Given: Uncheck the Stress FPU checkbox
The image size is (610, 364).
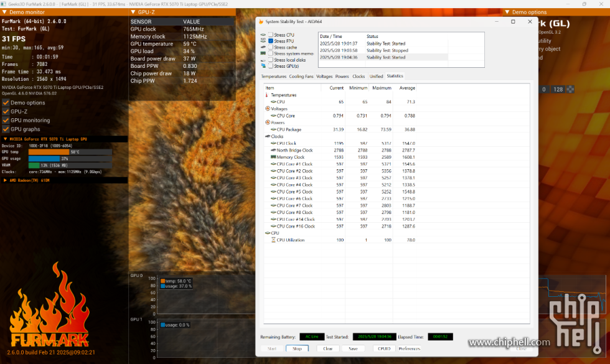Looking at the screenshot, I should coord(271,41).
